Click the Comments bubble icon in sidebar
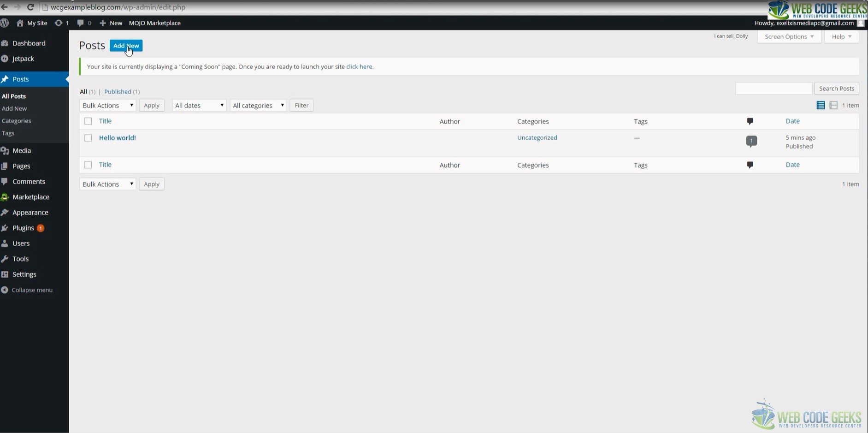The height and width of the screenshot is (433, 868). (5, 181)
